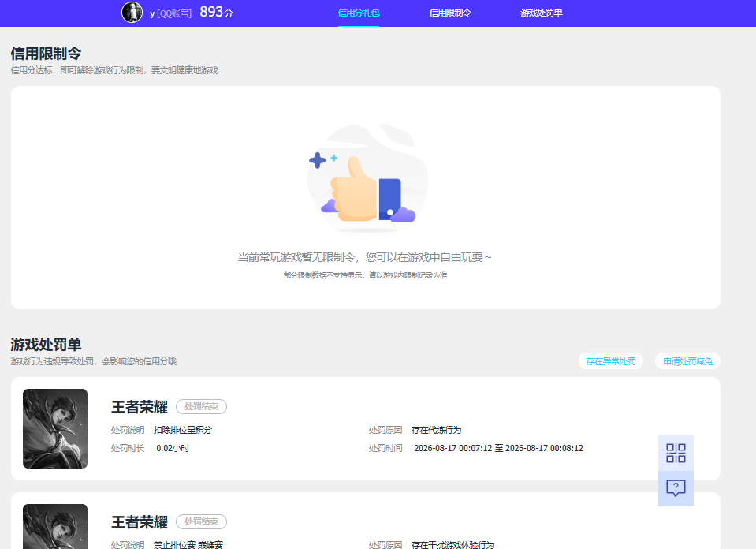Image resolution: width=756 pixels, height=549 pixels.
Task: Click 处罚结束 badge on 扣除排位星积分 card
Action: click(202, 407)
